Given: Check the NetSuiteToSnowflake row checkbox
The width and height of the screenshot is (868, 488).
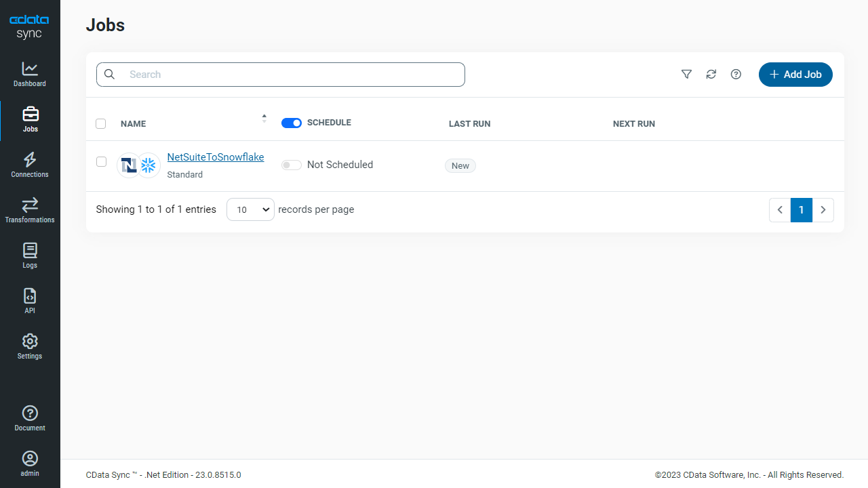Looking at the screenshot, I should click(101, 161).
